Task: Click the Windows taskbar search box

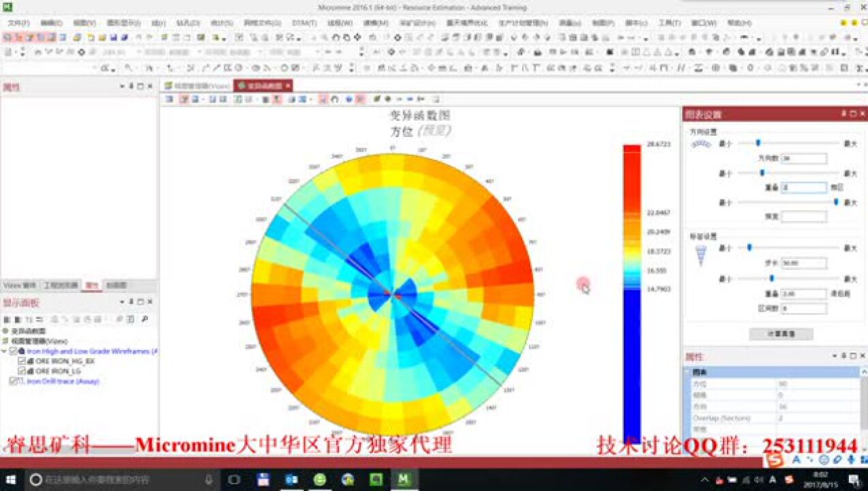Action: tap(123, 479)
